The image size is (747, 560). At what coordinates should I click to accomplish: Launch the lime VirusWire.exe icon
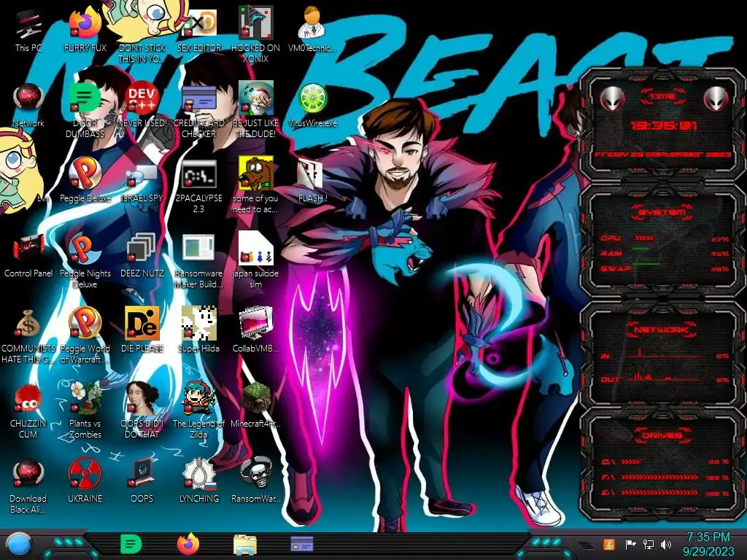click(x=312, y=98)
